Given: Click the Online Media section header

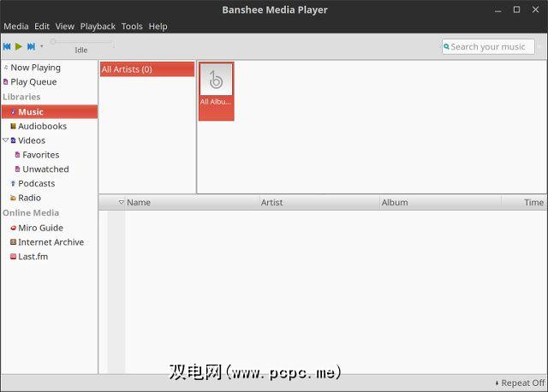Looking at the screenshot, I should (x=31, y=213).
